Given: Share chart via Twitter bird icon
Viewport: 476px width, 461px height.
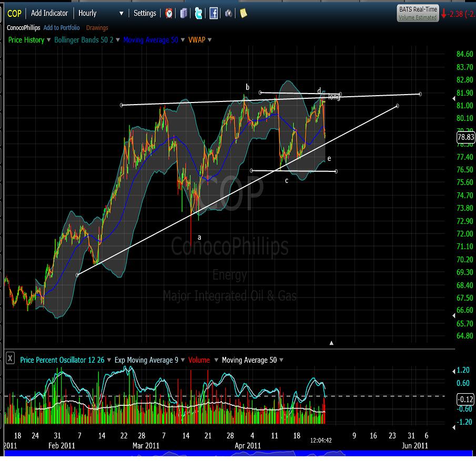Looking at the screenshot, I should 199,13.
